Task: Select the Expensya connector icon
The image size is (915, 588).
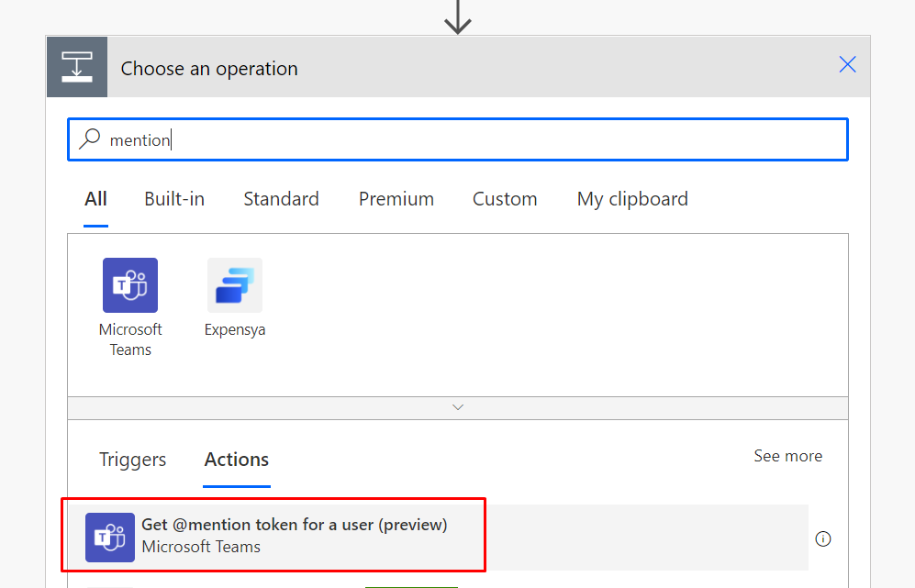Action: click(x=235, y=285)
